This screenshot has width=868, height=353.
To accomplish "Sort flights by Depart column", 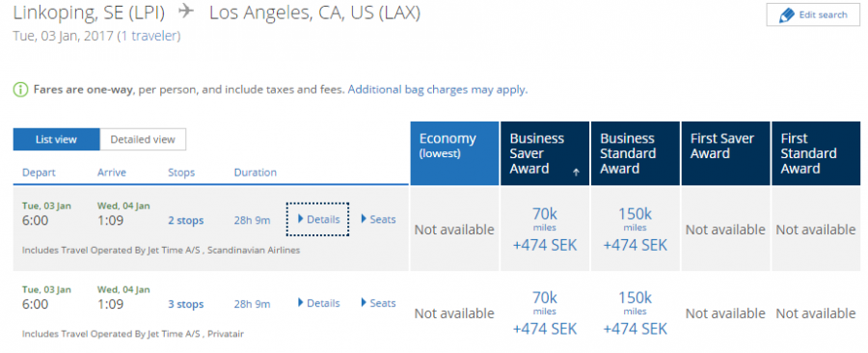I will tap(39, 173).
